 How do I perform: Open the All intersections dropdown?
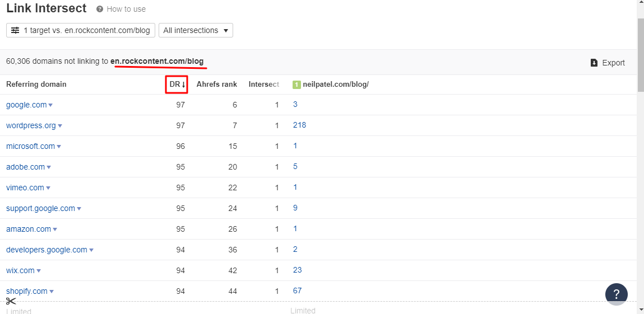pyautogui.click(x=196, y=30)
